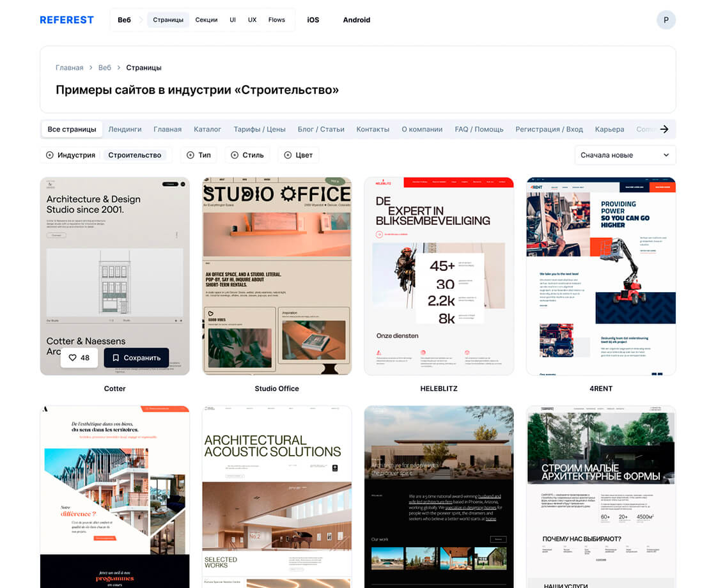Filter by Тарифы / Цены category
716x588 pixels.
pos(260,129)
